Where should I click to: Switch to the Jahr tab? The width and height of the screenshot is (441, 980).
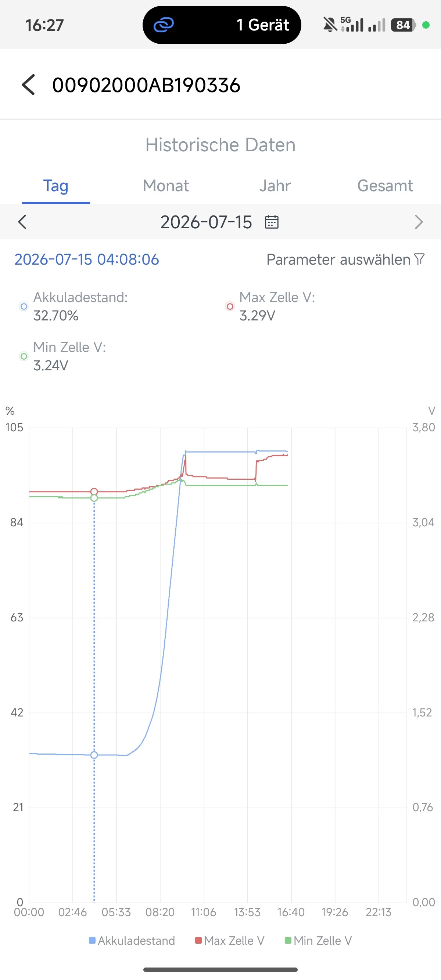coord(275,186)
